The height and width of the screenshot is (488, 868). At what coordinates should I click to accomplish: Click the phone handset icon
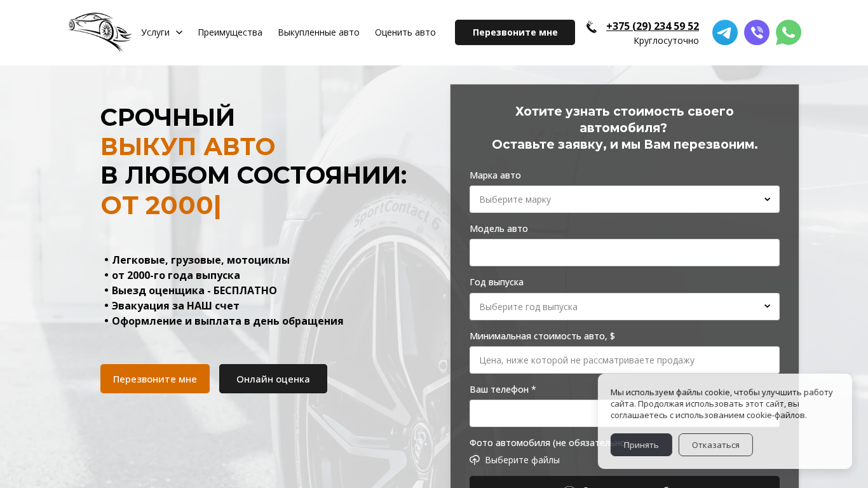point(592,27)
